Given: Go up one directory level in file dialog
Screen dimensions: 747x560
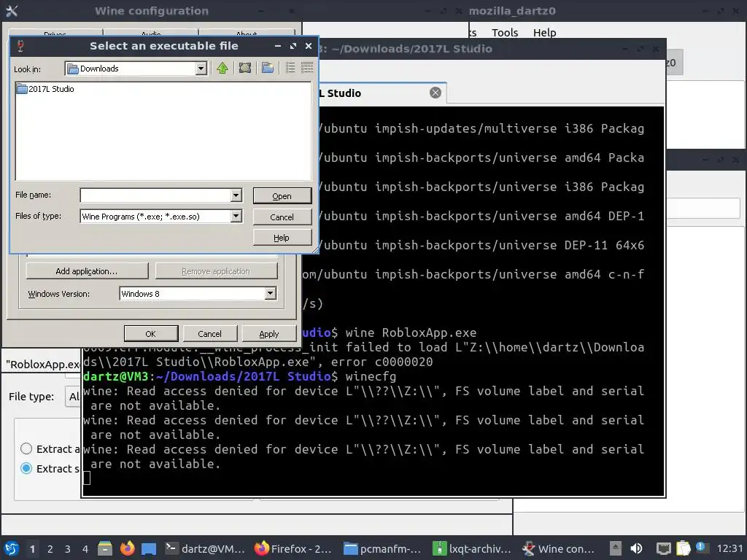Looking at the screenshot, I should pos(222,68).
